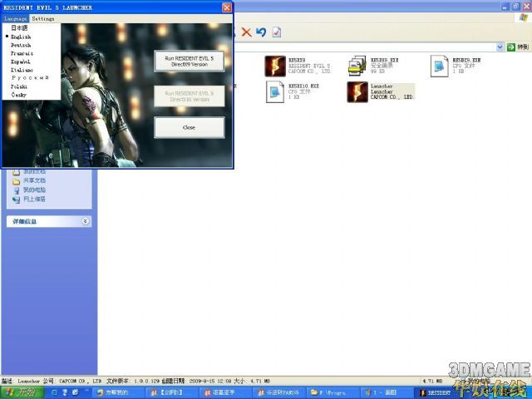532x399 pixels.
Task: Pick Français from the language list
Action: [22, 53]
